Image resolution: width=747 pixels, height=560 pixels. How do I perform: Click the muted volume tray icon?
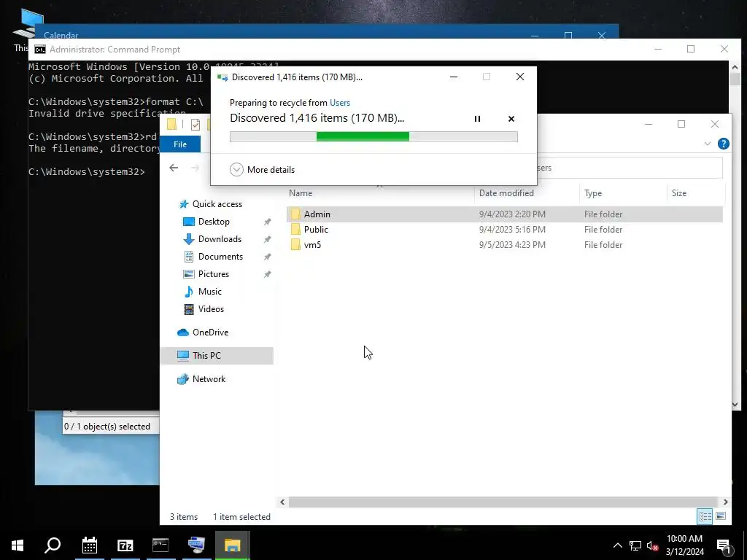point(652,545)
